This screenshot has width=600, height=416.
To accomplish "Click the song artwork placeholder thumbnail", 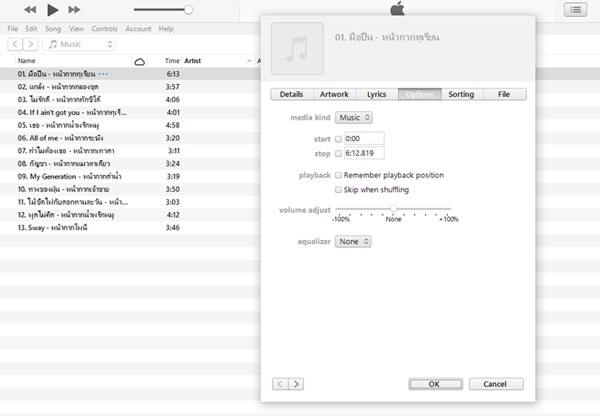I will [297, 49].
